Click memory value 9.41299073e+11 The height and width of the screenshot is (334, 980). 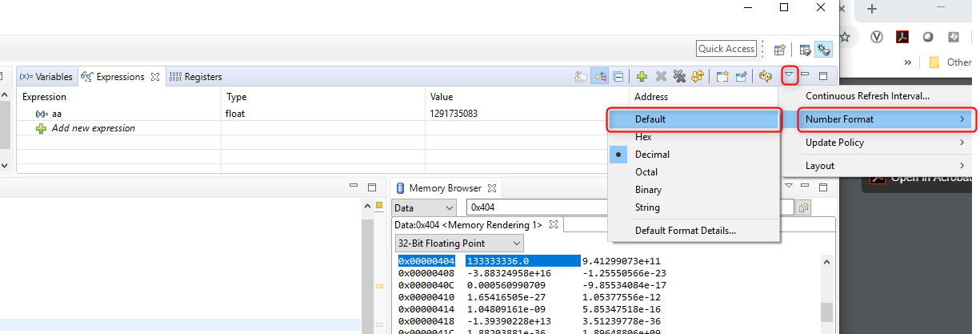[621, 261]
